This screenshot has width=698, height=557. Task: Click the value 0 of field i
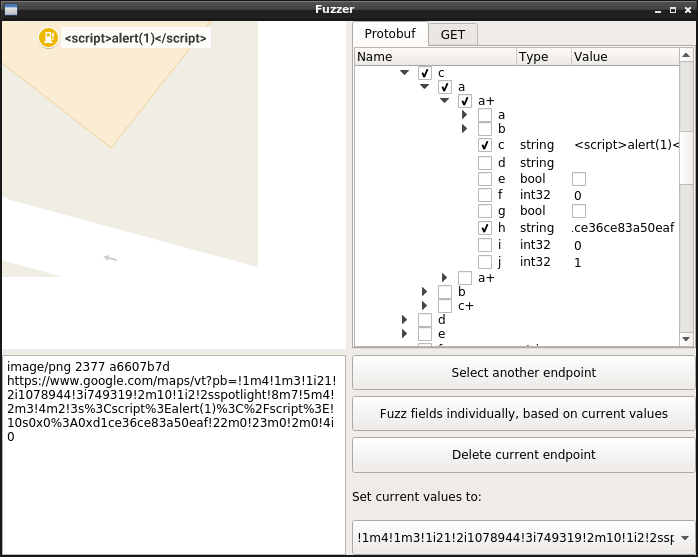point(577,246)
